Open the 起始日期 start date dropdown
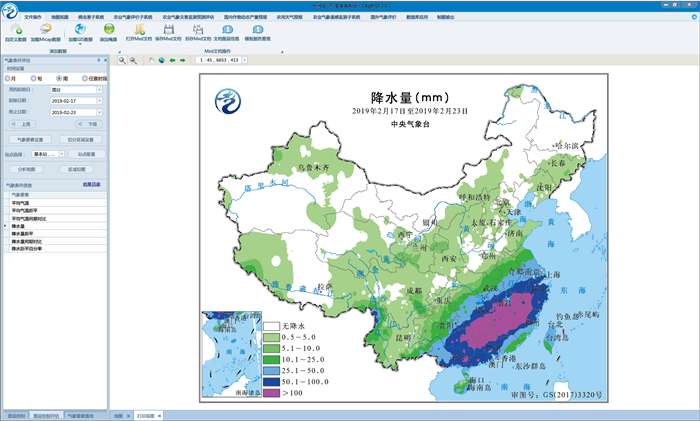The width and height of the screenshot is (700, 421). pyautogui.click(x=100, y=101)
